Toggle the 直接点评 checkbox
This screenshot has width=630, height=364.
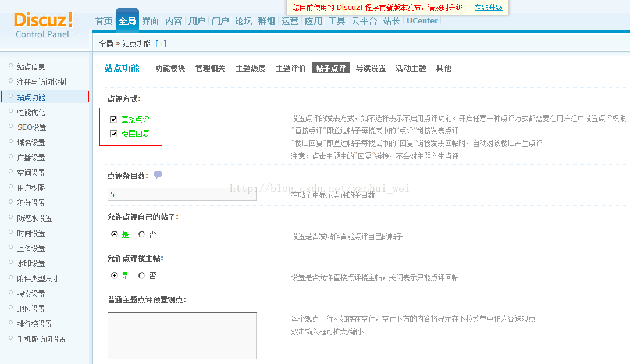(x=113, y=119)
